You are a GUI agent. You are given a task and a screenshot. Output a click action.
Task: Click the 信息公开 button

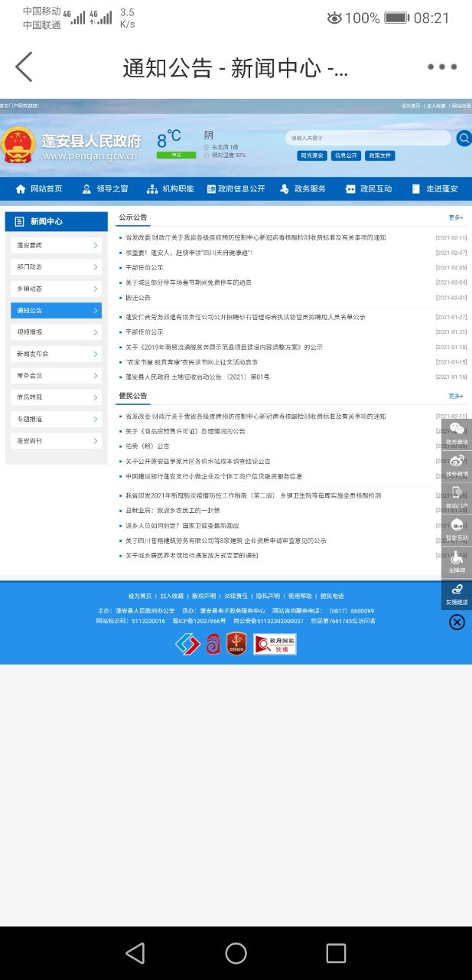346,155
